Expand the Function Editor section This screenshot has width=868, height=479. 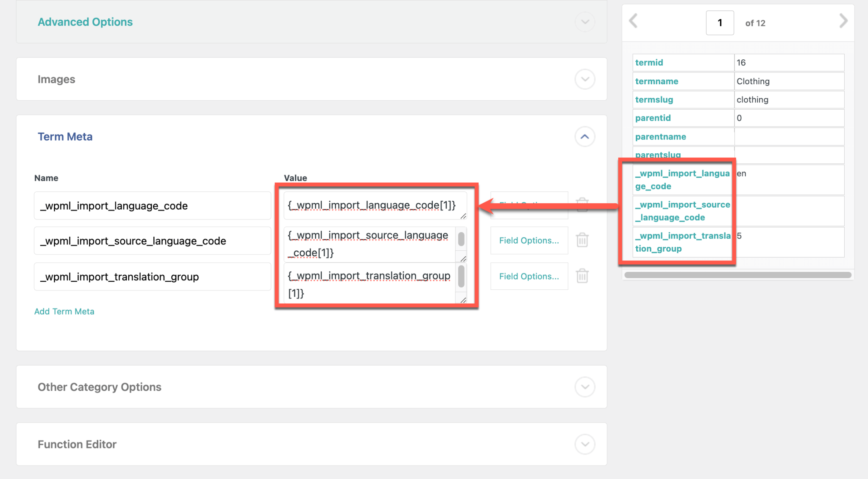(x=585, y=444)
